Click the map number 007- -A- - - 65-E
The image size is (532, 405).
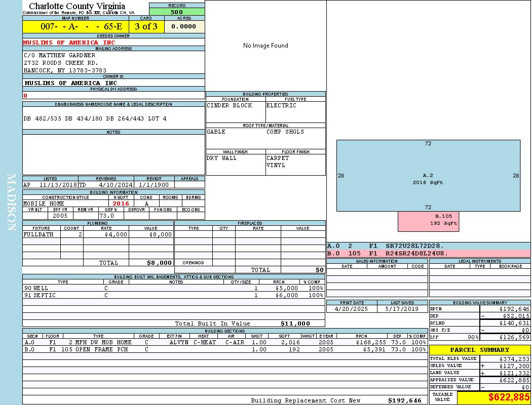point(82,26)
